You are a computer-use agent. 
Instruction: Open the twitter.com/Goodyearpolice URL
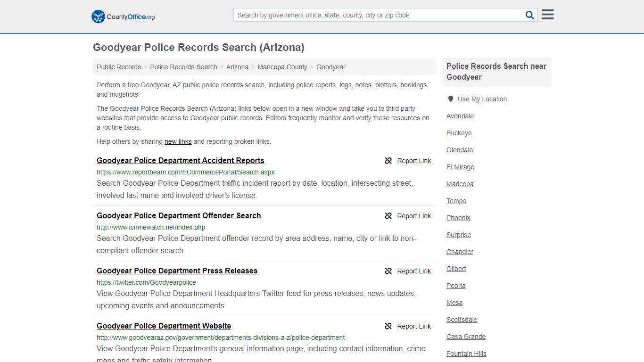pos(146,282)
